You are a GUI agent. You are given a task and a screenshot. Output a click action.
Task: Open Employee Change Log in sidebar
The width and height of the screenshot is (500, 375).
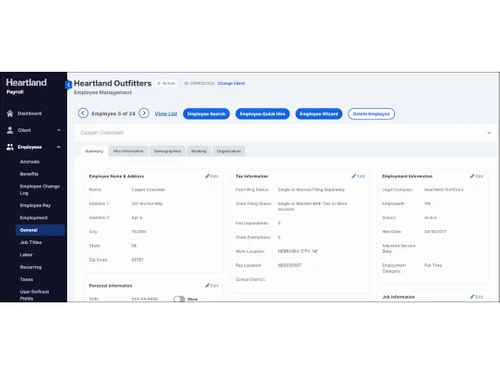40,190
